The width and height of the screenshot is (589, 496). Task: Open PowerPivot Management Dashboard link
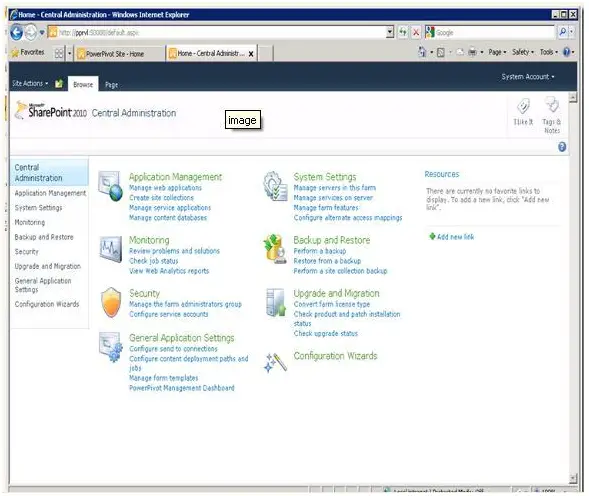tap(181, 388)
